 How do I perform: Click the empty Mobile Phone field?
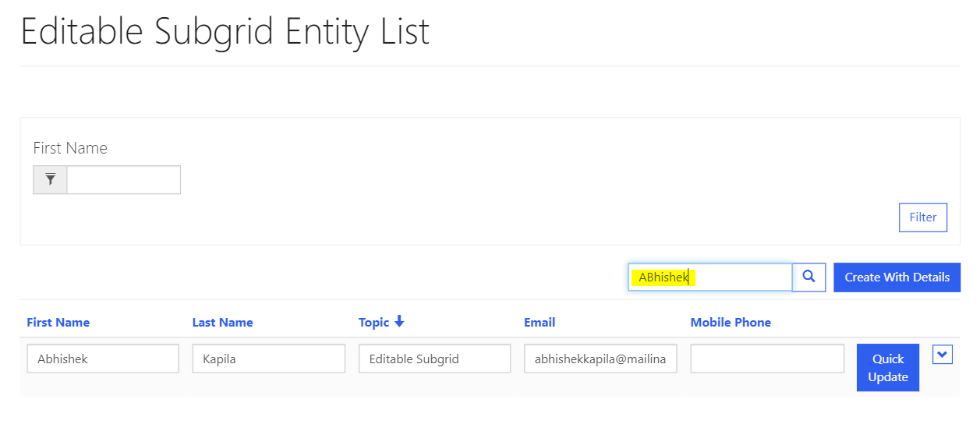(767, 359)
